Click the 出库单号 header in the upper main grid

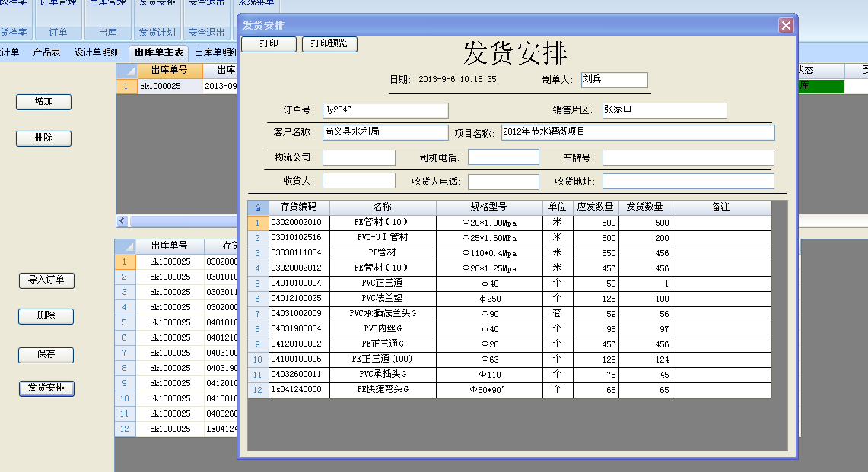coord(170,70)
